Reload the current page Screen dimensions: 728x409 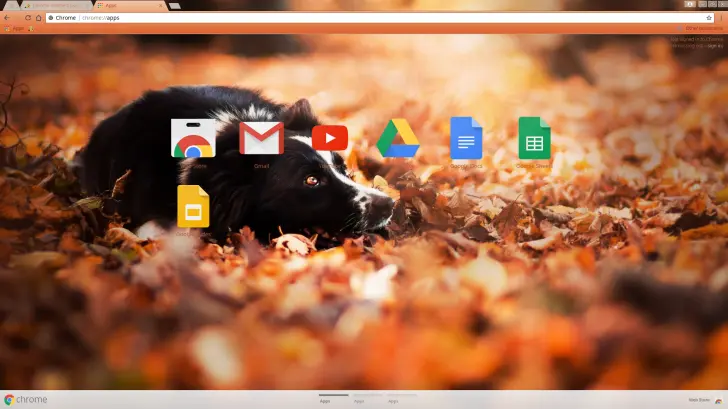(28, 18)
